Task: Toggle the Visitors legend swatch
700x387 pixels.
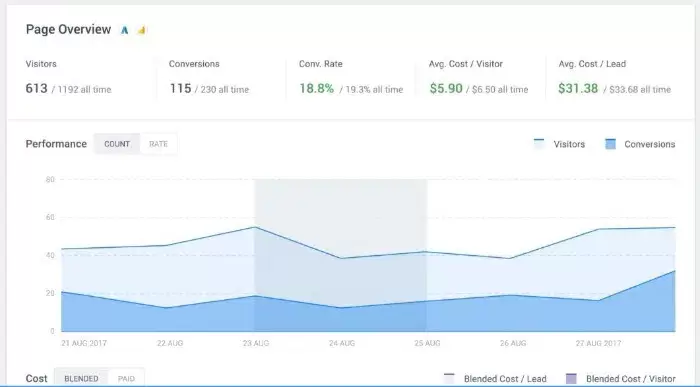Action: 539,144
